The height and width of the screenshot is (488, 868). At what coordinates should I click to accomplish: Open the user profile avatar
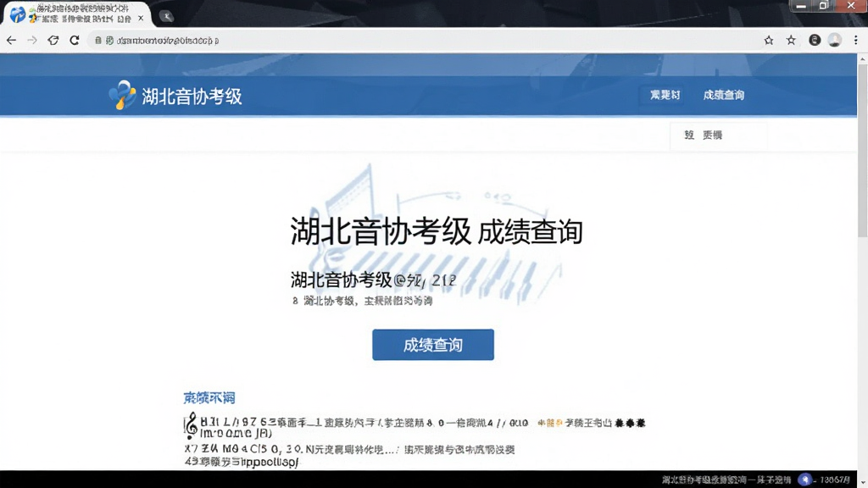pyautogui.click(x=835, y=40)
